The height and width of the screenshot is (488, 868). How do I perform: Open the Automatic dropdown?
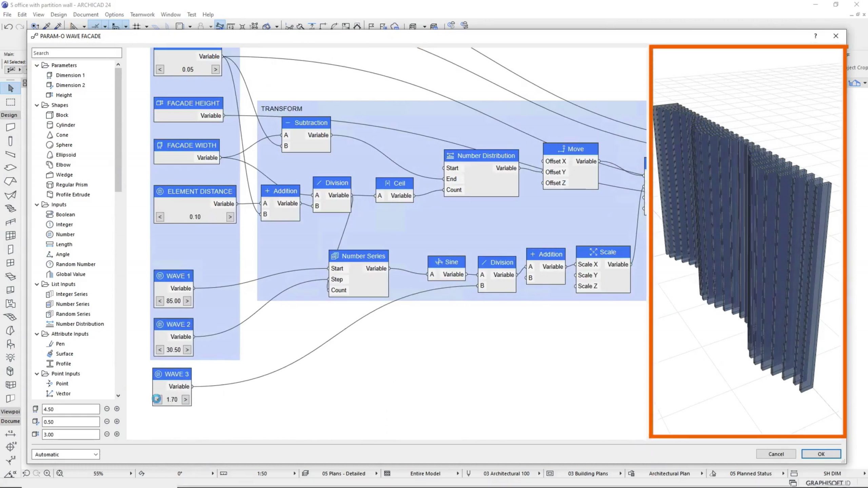[65, 454]
